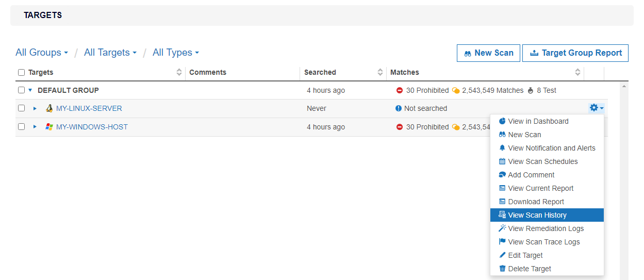
Task: Click the pencil icon for Edit Target
Action: [x=502, y=255]
